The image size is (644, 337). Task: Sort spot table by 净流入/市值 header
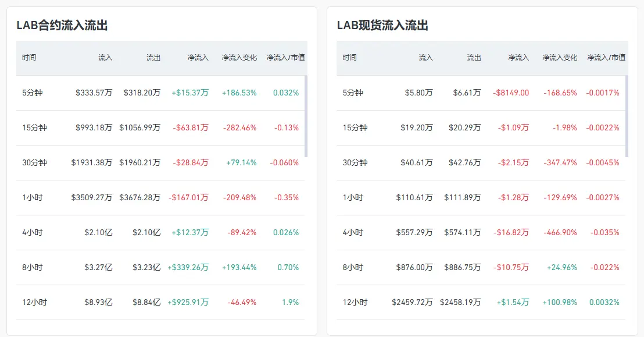(606, 58)
